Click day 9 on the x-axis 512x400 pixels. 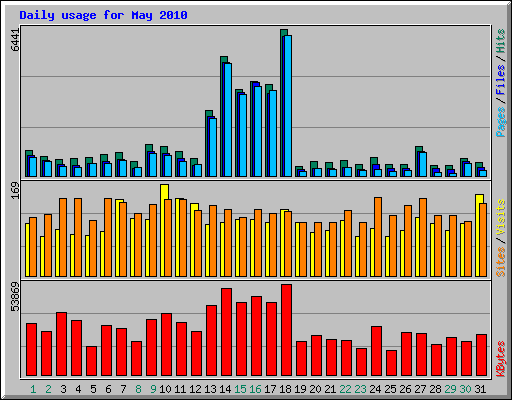[x=153, y=389]
